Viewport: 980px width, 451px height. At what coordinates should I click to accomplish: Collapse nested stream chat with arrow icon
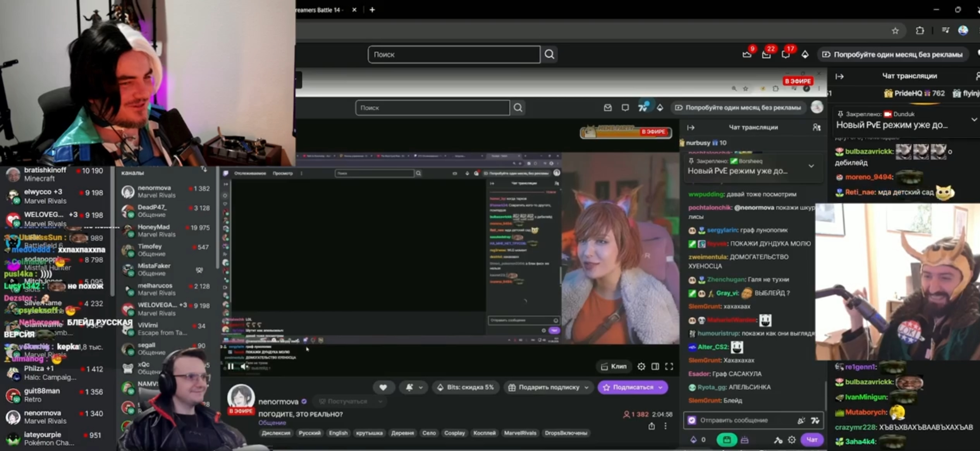(691, 127)
